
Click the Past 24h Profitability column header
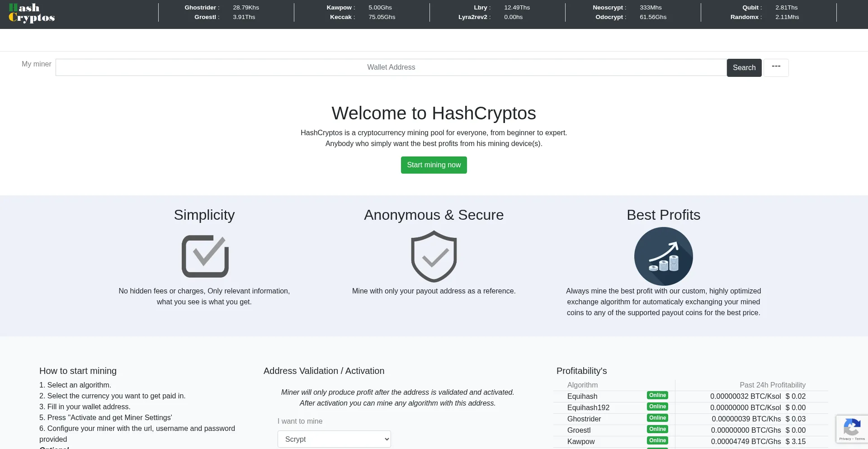(773, 385)
